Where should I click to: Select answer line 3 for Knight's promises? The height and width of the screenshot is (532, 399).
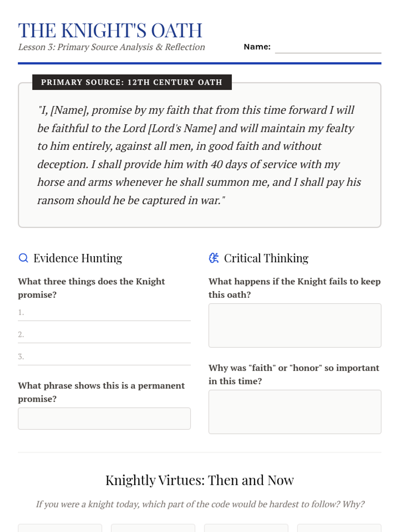(x=104, y=357)
